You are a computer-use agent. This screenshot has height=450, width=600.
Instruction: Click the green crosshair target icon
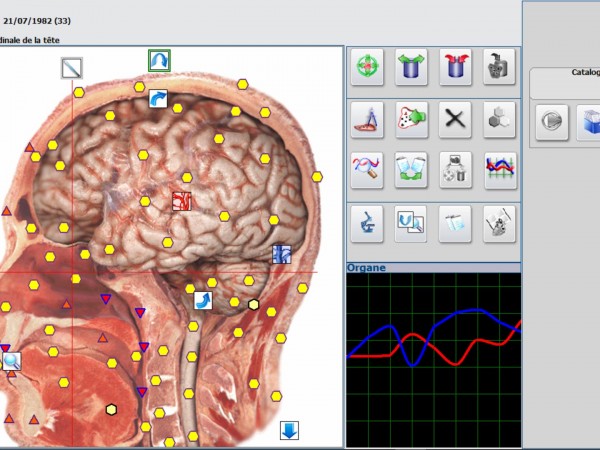pos(368,68)
